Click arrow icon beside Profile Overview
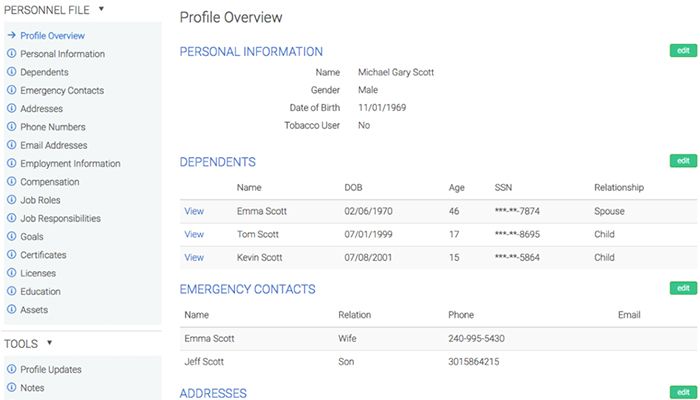This screenshot has width=700, height=400. tap(12, 35)
